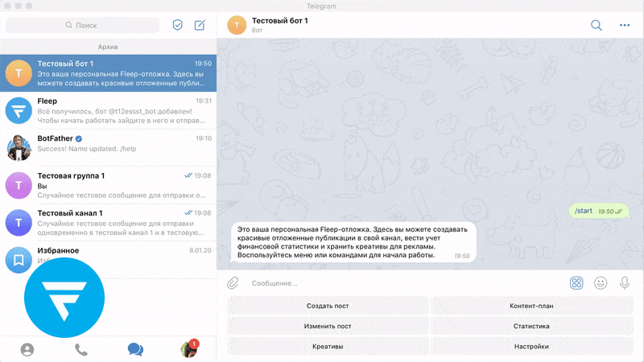Open BotFather avatar in chat list

coord(19,148)
